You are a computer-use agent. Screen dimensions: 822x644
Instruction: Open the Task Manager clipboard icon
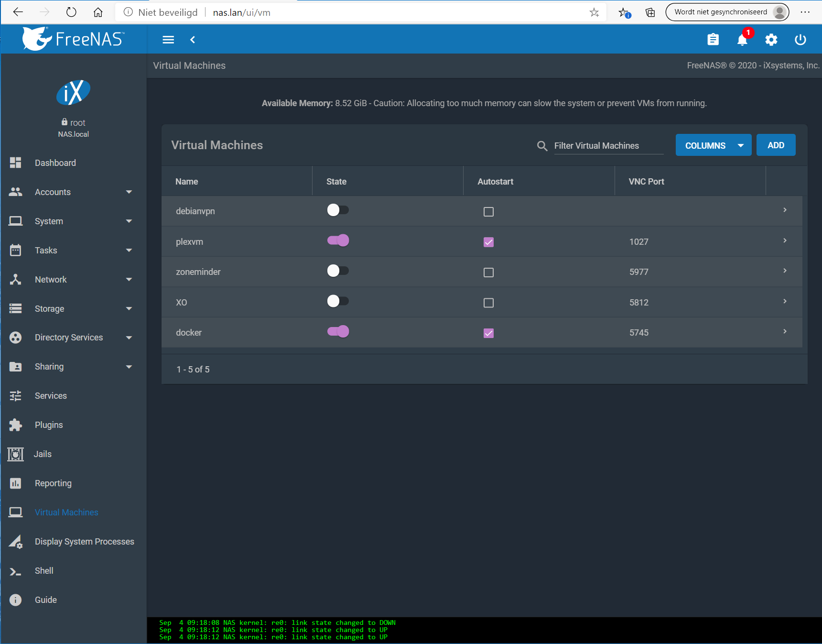pos(713,39)
